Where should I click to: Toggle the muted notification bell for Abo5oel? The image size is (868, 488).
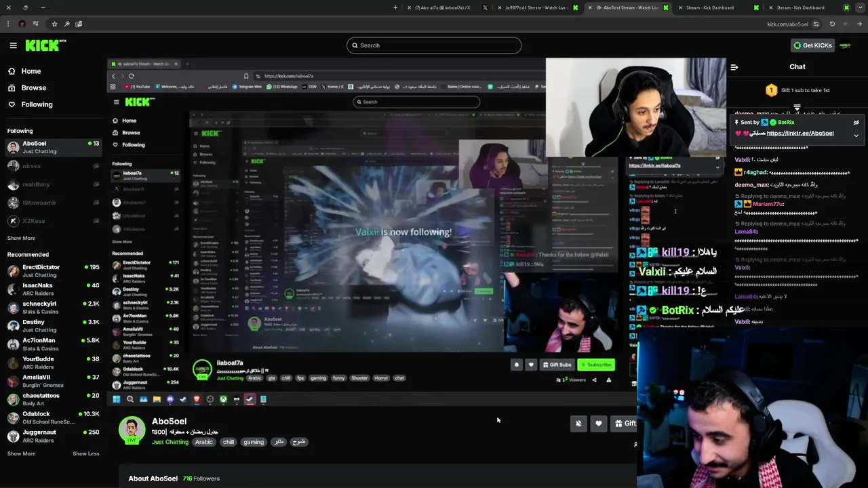pos(578,424)
